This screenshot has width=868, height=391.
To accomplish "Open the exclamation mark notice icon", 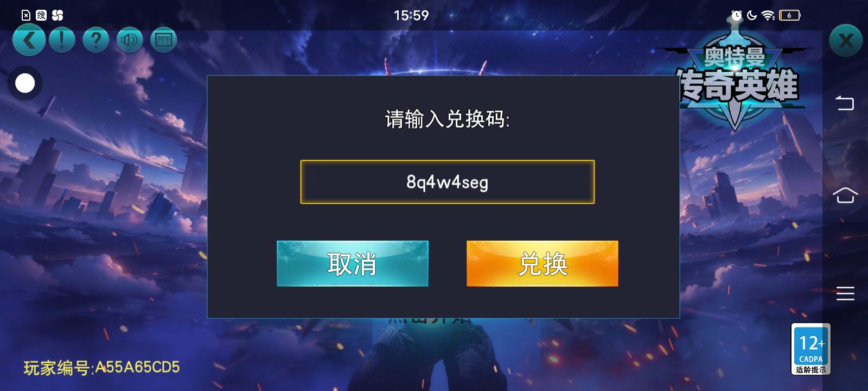I will click(x=62, y=41).
